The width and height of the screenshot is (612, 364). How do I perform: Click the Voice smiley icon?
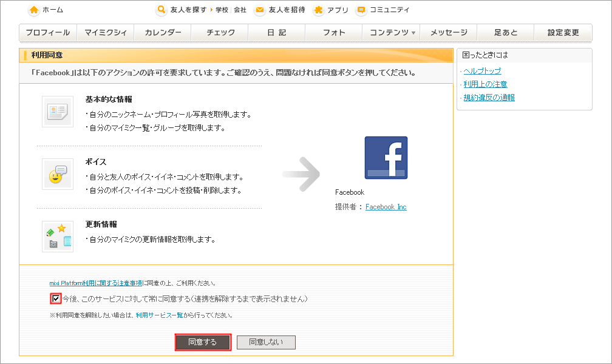click(58, 174)
